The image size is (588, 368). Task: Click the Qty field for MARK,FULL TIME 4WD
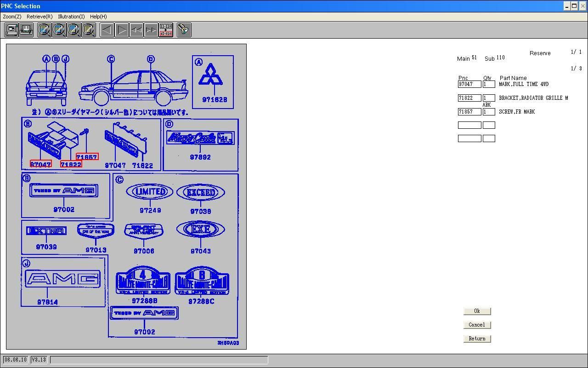489,84
